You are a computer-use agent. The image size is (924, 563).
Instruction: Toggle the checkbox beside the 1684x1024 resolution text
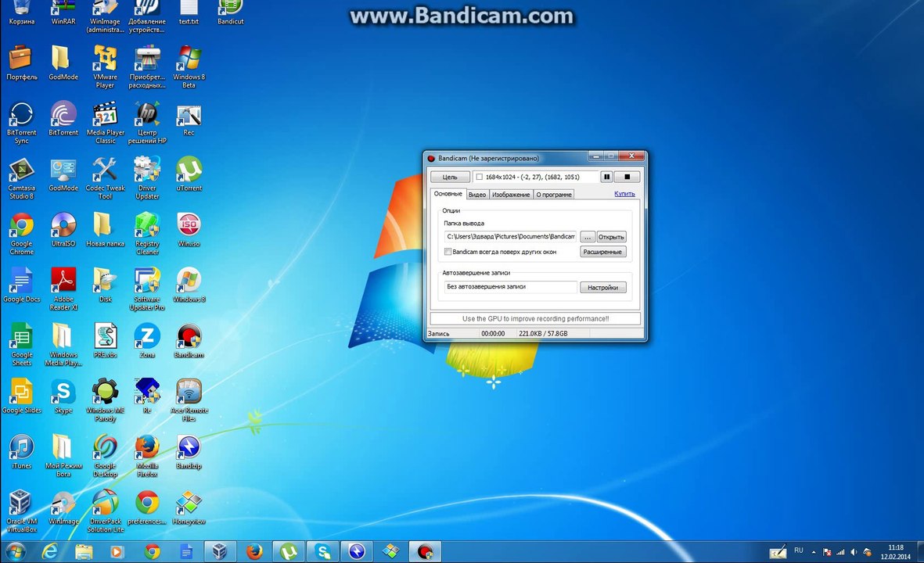[479, 177]
